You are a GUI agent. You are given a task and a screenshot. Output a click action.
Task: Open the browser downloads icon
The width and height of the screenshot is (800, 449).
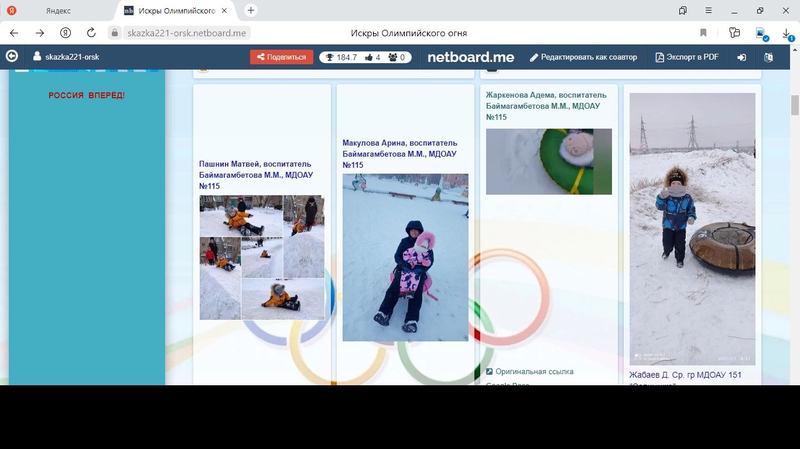[787, 33]
